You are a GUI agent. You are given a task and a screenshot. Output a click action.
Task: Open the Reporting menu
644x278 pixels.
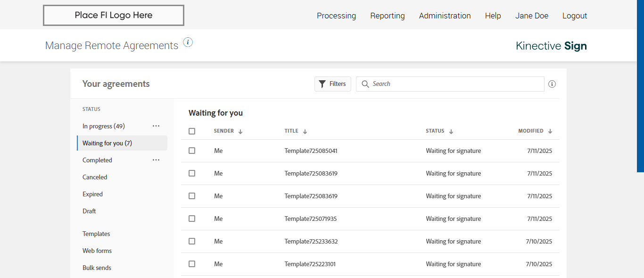[x=388, y=16]
